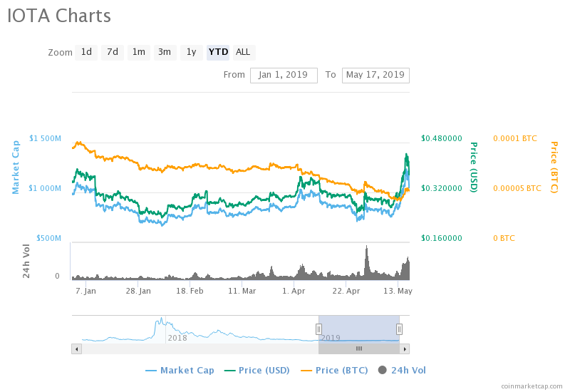Click the 0.0001 BTC axis label
This screenshot has height=392, width=570.
(515, 138)
